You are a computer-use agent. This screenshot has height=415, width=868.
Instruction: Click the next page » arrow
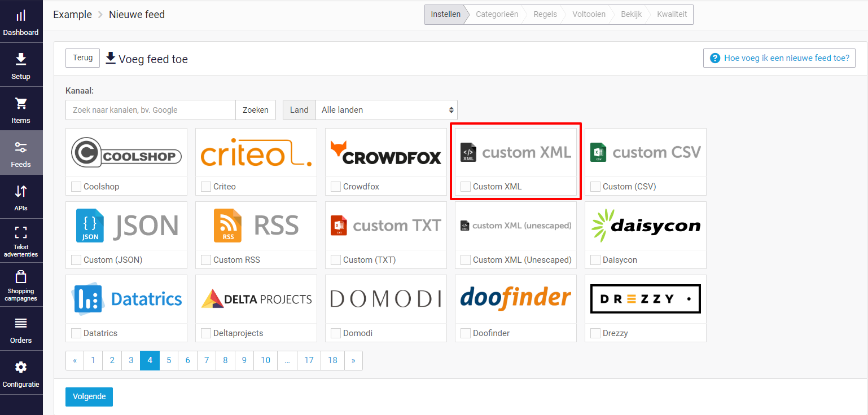353,360
